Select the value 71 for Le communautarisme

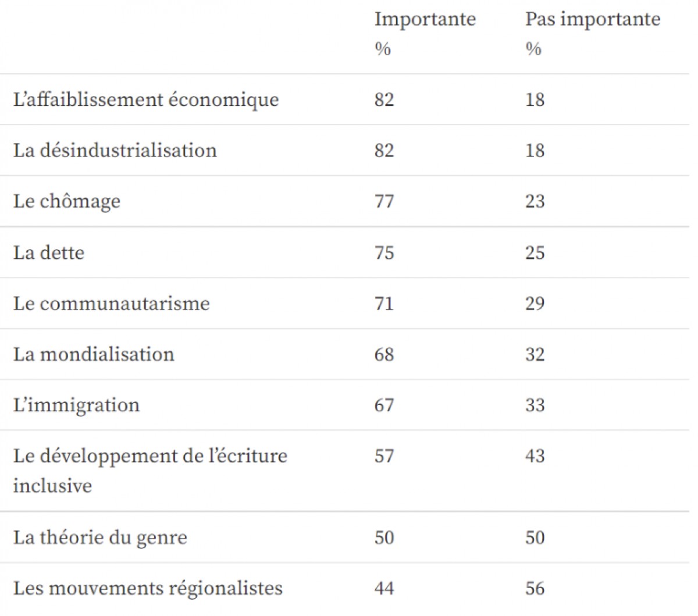pos(384,304)
